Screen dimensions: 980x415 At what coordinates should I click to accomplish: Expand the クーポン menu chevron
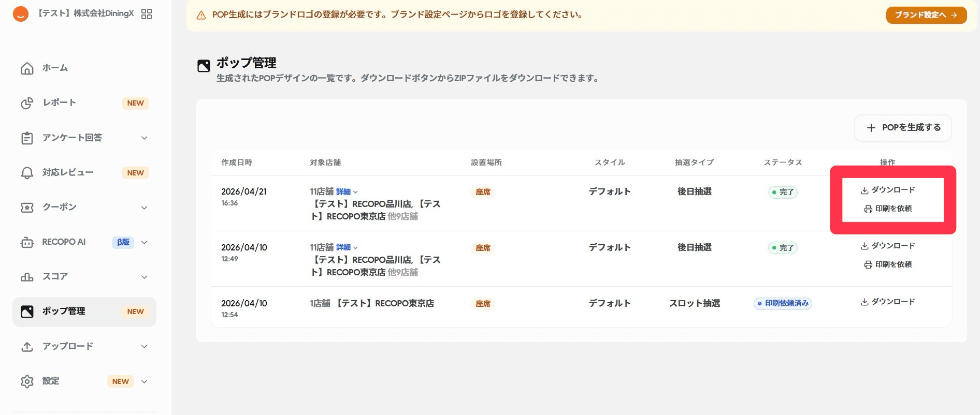pos(145,207)
